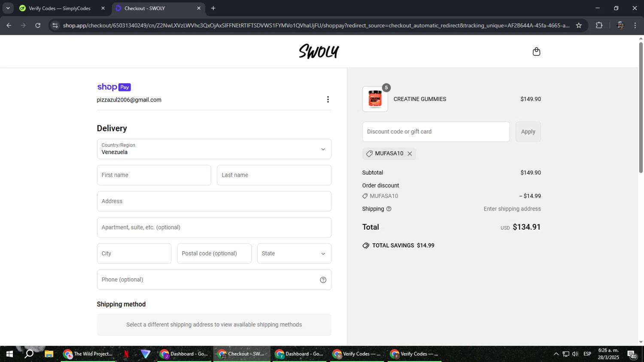Screen dimensions: 644x362
Task: Open the browser extensions puzzle icon
Action: point(599,25)
